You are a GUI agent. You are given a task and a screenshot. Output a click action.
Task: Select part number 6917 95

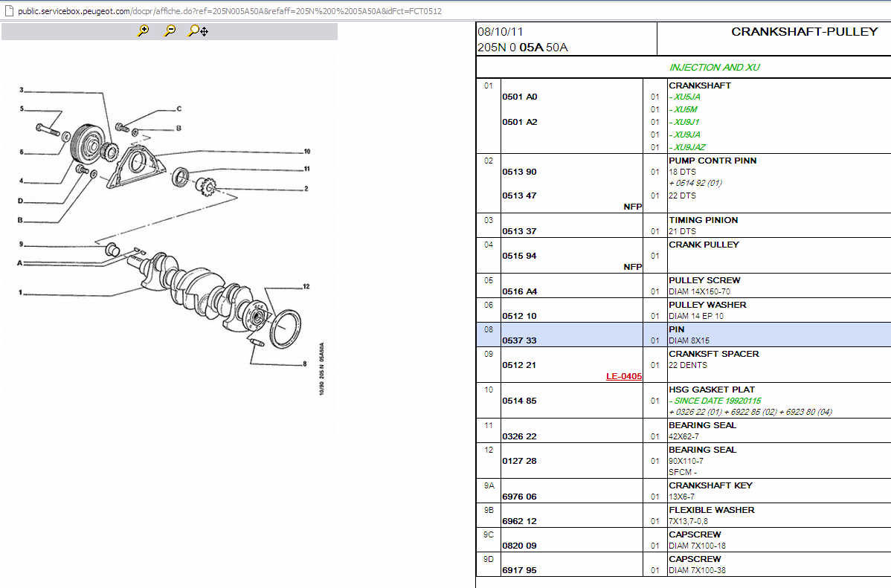pos(519,570)
